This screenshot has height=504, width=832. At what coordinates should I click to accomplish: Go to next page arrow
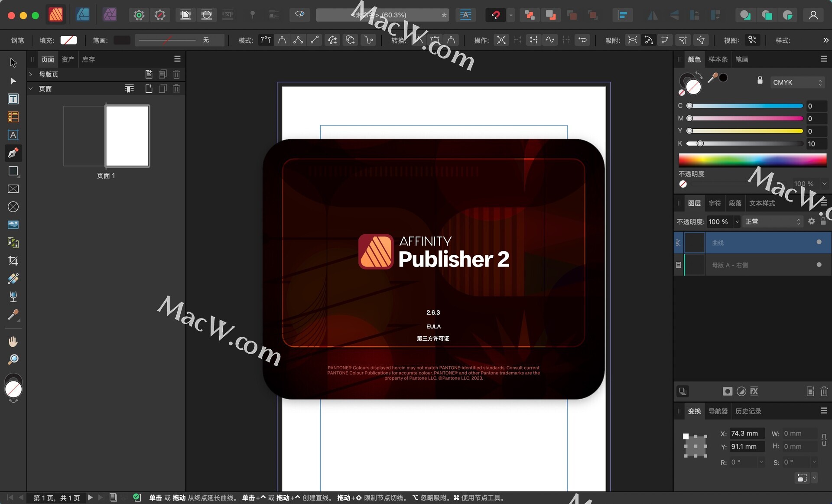click(x=90, y=497)
